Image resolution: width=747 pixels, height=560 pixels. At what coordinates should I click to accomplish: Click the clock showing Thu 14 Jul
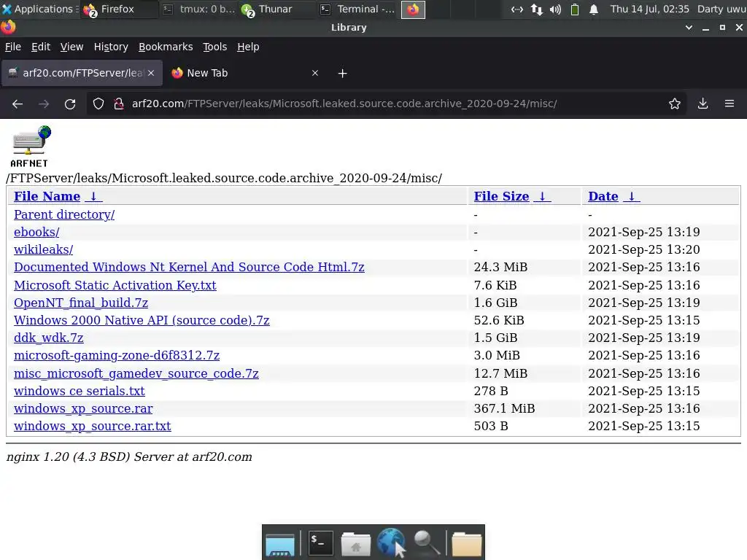pos(649,9)
